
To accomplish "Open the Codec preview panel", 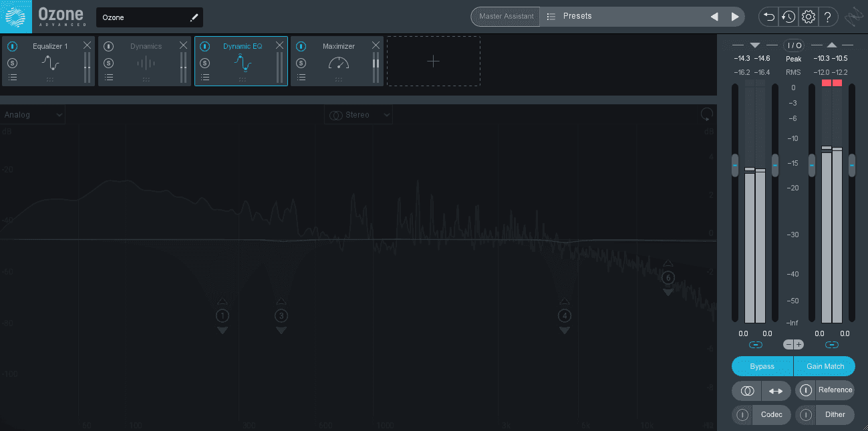I will tap(771, 415).
